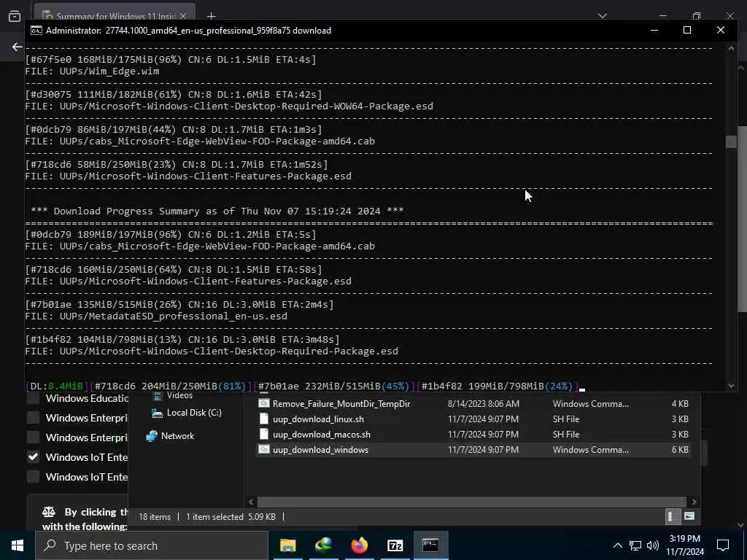Click the uup_download_macos.sh file icon
Viewport: 747px width, 560px height.
pyautogui.click(x=263, y=435)
